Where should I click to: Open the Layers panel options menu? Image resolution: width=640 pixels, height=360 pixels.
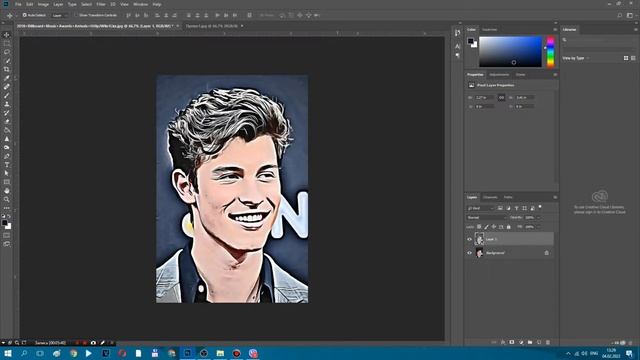[x=555, y=198]
